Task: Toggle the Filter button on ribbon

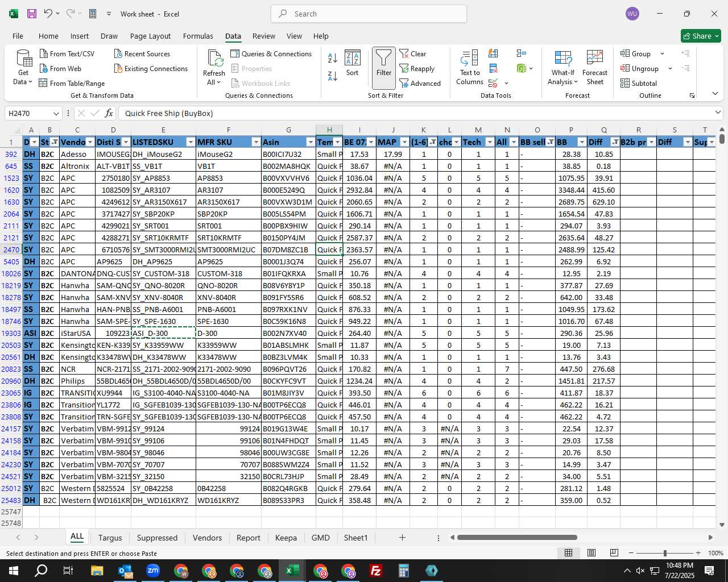Action: coord(384,68)
